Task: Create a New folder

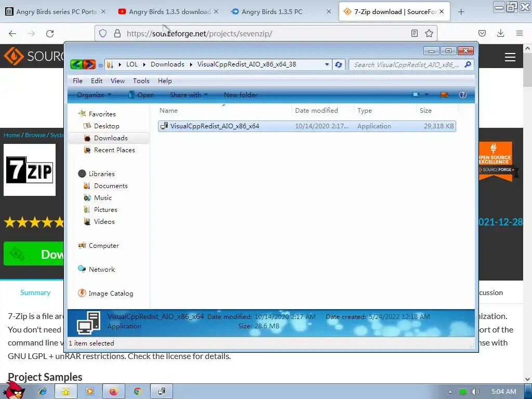Action: [241, 95]
